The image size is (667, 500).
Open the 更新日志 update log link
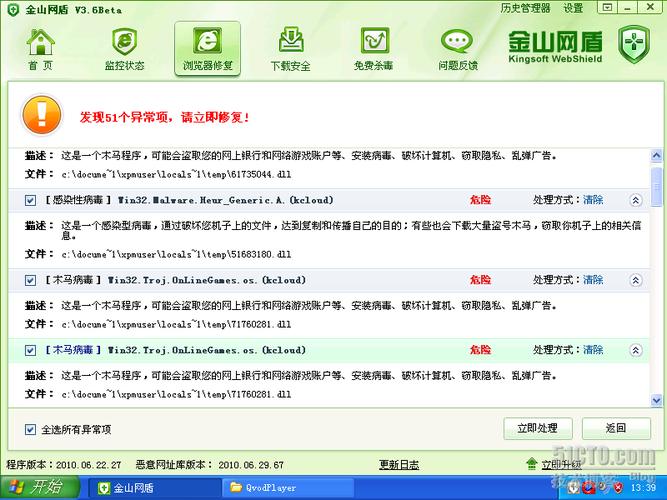[399, 465]
